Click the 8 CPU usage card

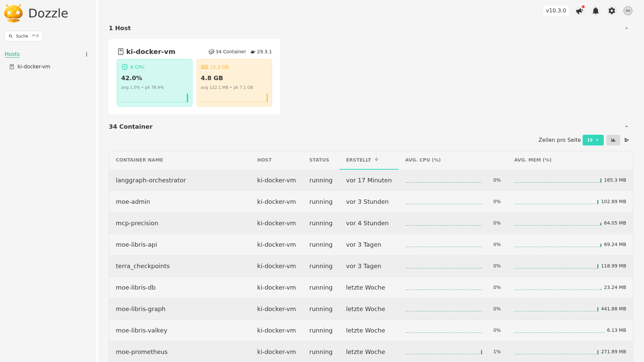point(154,83)
